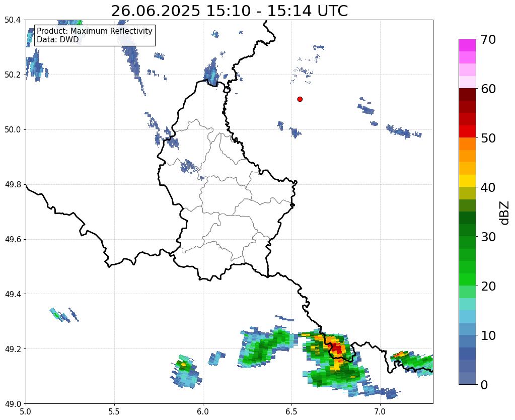Pick the dark maroon segment just below 60
515x420 pixels.
467,95
